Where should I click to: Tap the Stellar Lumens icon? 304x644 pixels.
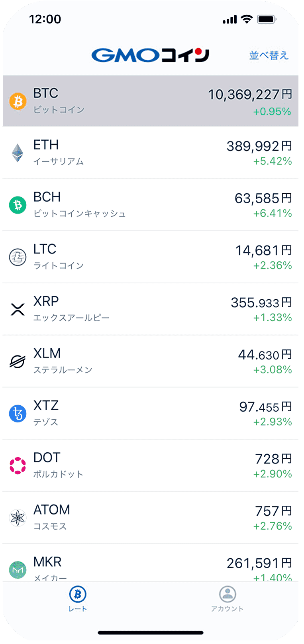(x=18, y=361)
